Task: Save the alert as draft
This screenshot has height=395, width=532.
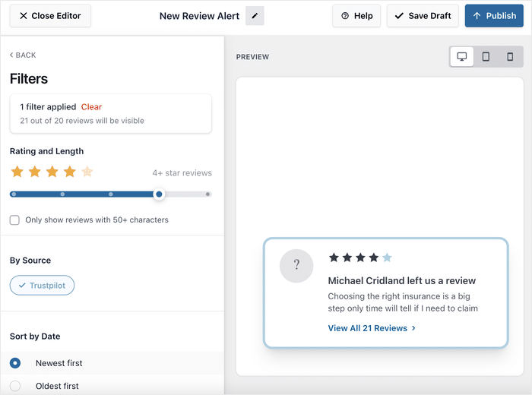Action: (422, 16)
